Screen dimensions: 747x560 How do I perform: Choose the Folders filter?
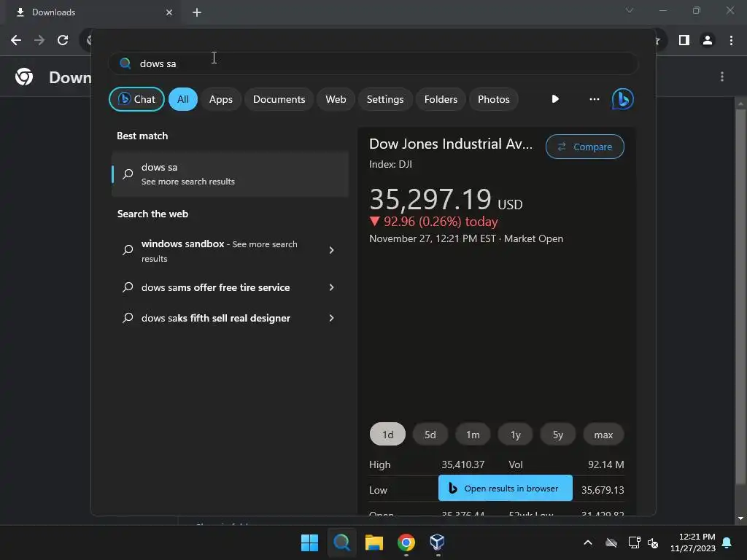pos(441,99)
